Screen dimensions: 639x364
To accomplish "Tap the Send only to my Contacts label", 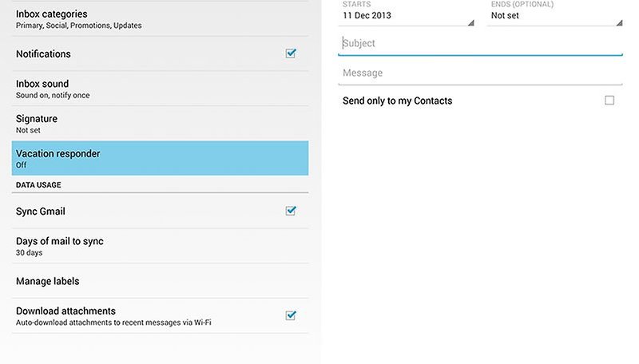I will [x=397, y=101].
